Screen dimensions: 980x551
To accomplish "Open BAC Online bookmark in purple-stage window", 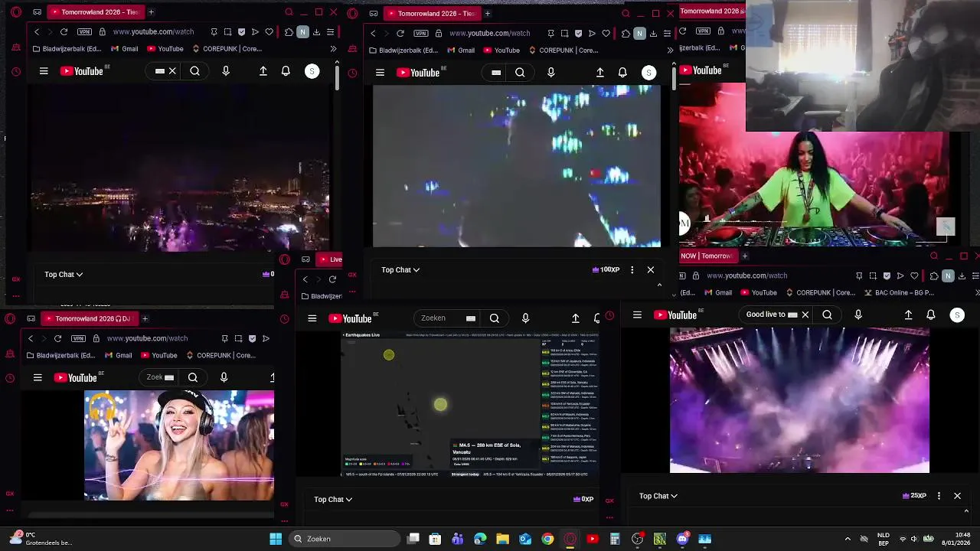I will tap(900, 292).
